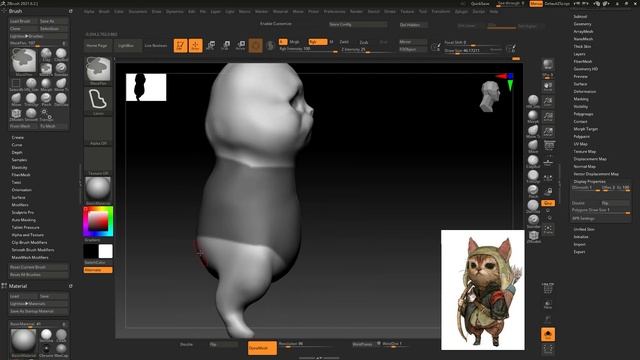Click the Frame view icon in the right shelf
Viewport: 640px width, 360px height.
point(548,229)
